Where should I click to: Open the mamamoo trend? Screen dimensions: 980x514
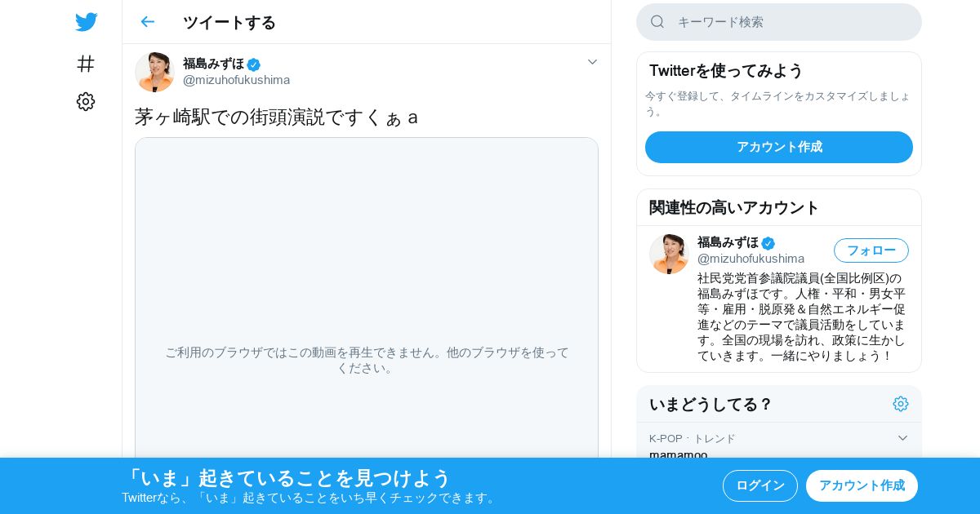679,454
